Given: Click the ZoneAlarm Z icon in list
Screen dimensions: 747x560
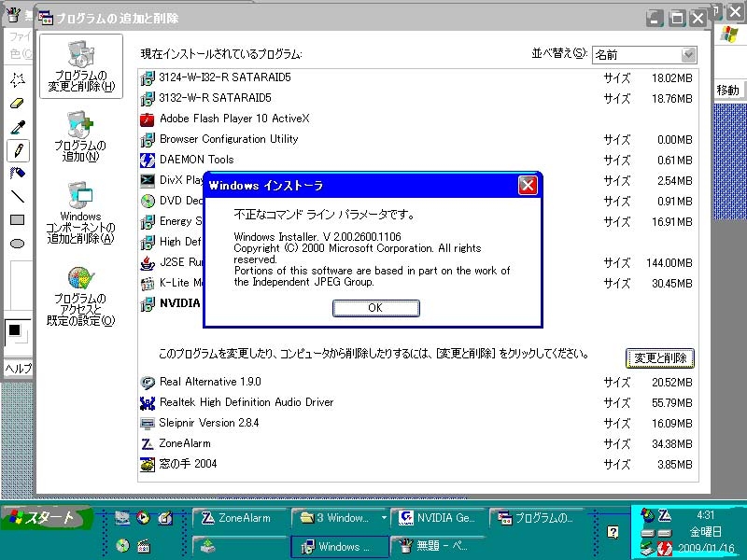Looking at the screenshot, I should point(148,444).
